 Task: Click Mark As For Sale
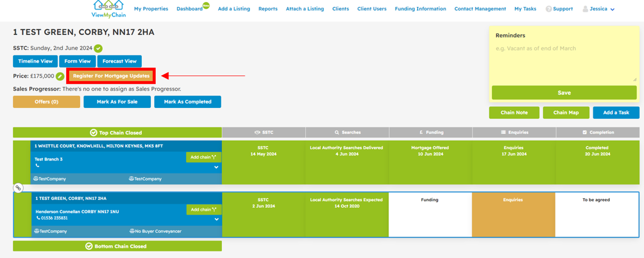pos(117,102)
